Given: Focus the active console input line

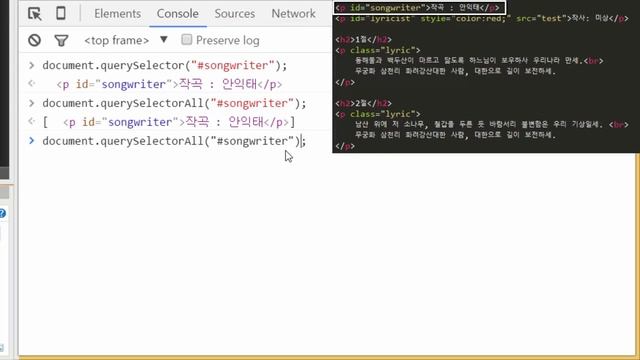Looking at the screenshot, I should click(174, 141).
